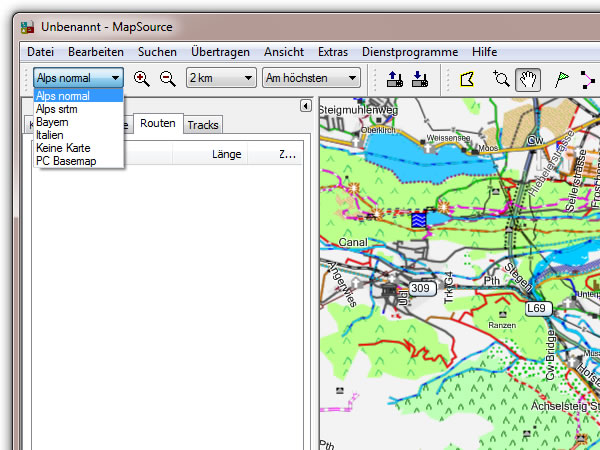Select the map selection tool

coord(466,78)
